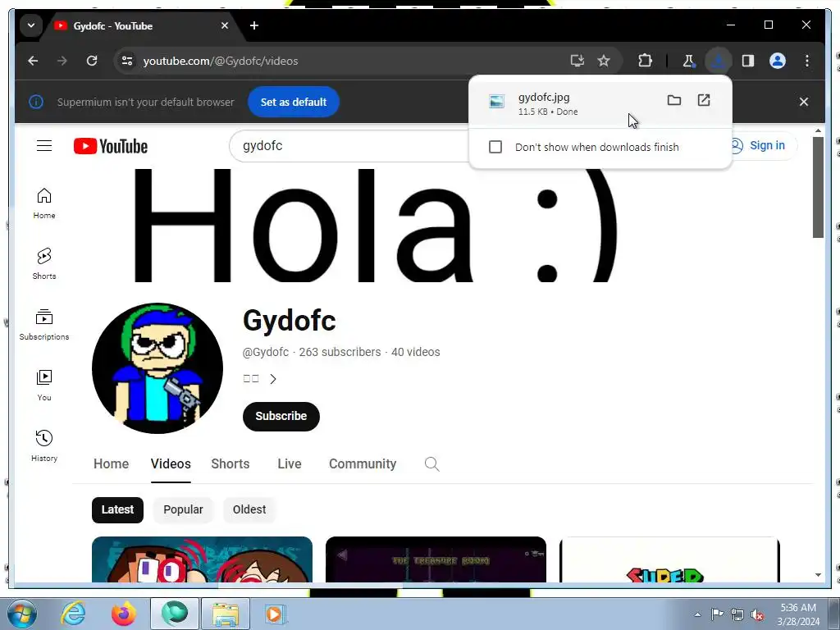Reload the YouTube page
The width and height of the screenshot is (840, 630).
92,61
